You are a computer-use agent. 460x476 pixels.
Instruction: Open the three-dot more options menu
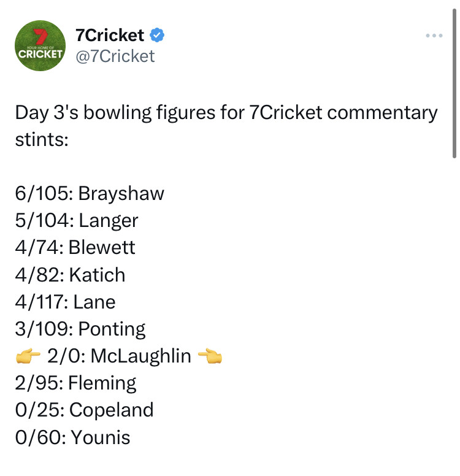[434, 36]
